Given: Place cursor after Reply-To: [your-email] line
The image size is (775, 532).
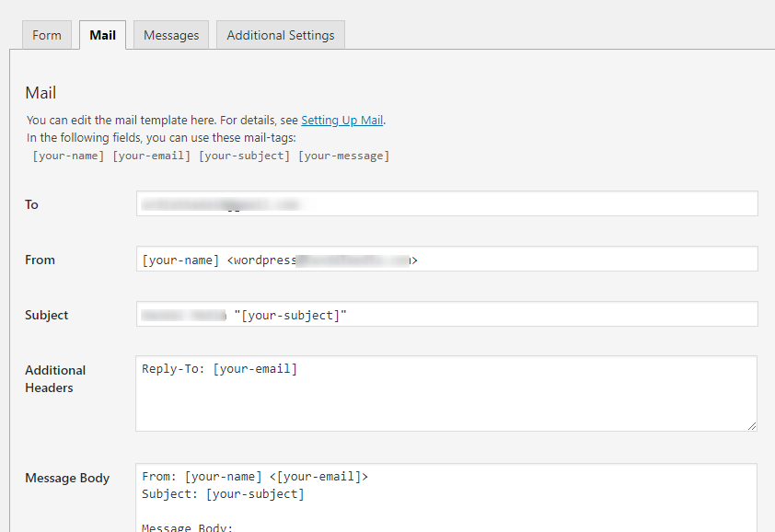Looking at the screenshot, I should (299, 368).
